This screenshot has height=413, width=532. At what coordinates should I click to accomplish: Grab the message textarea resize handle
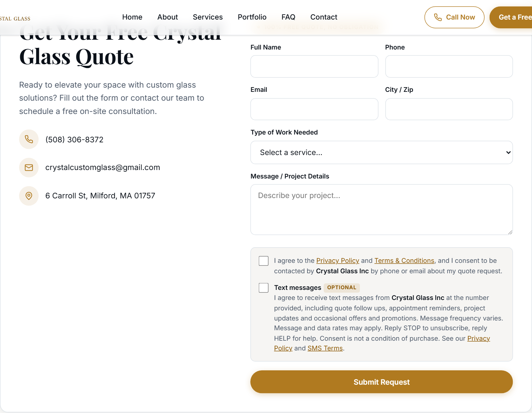pyautogui.click(x=510, y=232)
